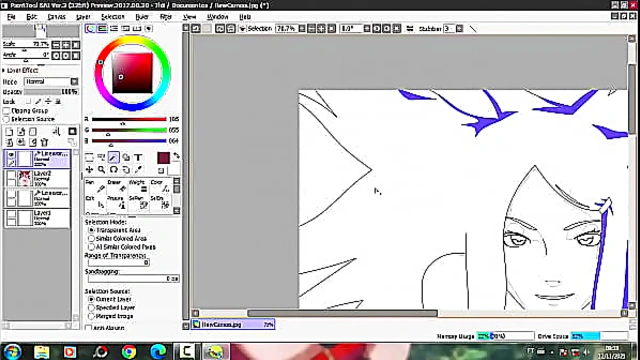Select the Text tool
This screenshot has width=640, height=360.
[138, 158]
